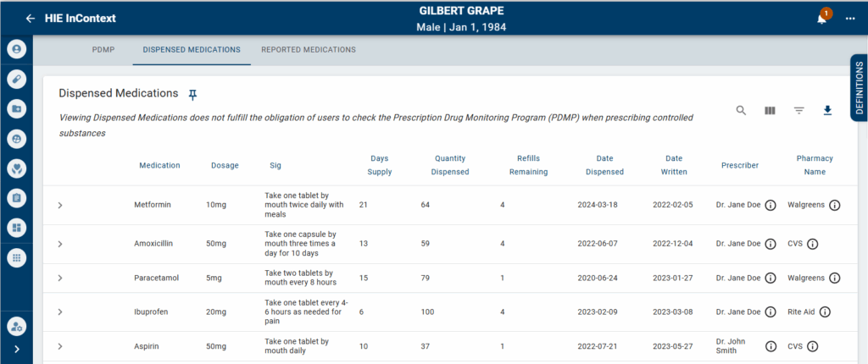The height and width of the screenshot is (364, 868).
Task: Open the table search icon
Action: pos(741,110)
